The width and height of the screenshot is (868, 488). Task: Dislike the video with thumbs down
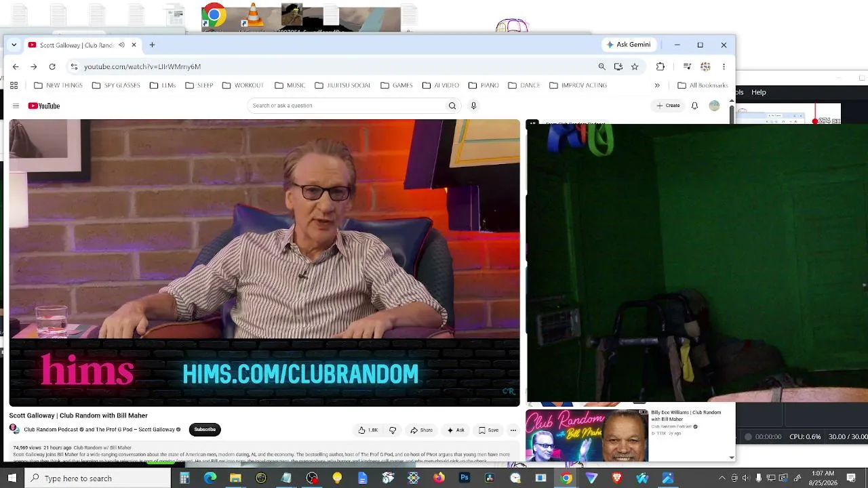[393, 430]
